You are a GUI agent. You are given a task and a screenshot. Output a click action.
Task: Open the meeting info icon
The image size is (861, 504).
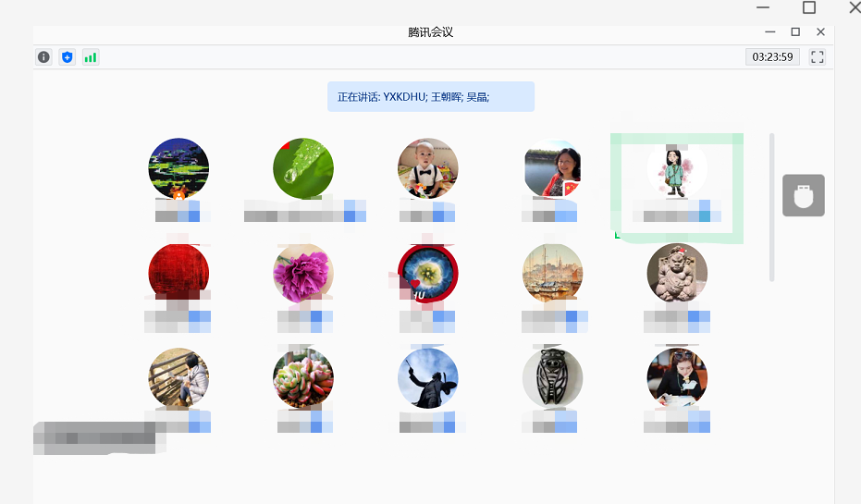coord(44,57)
